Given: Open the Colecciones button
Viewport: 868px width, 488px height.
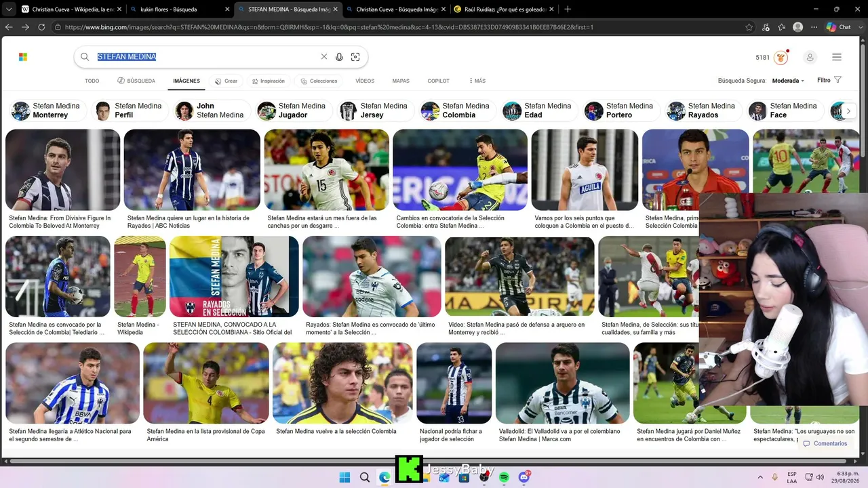Looking at the screenshot, I should click(319, 81).
